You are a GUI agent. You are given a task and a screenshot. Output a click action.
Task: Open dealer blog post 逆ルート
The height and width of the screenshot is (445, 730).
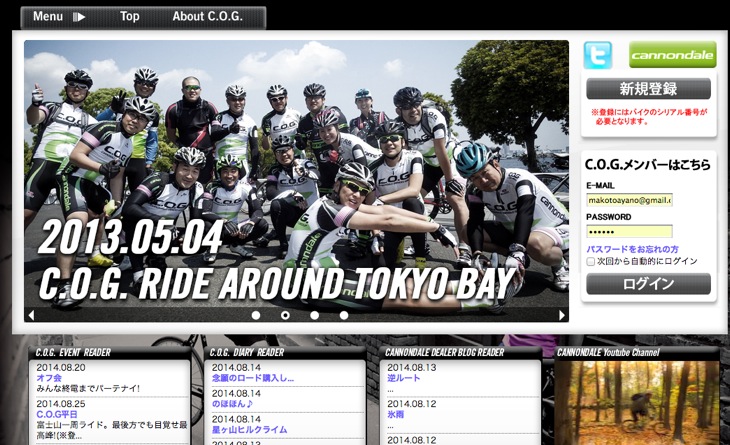coord(404,378)
